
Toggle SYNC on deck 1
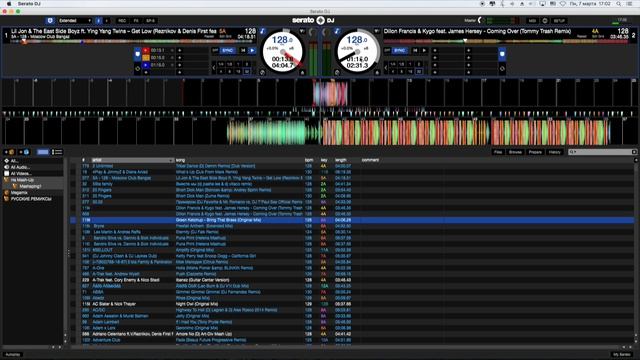click(227, 51)
